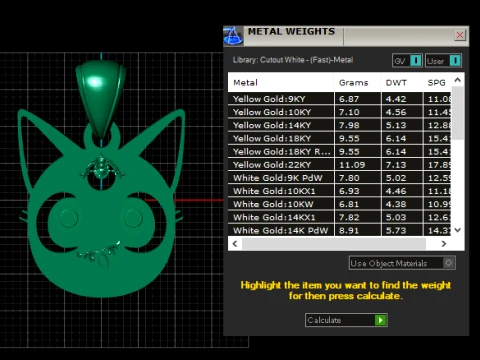The image size is (480, 360).
Task: Click the Metal Weights tool icon in title bar
Action: click(x=233, y=36)
